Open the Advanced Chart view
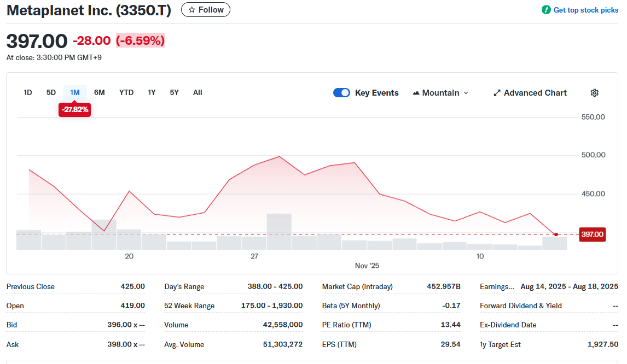The width and height of the screenshot is (627, 364). click(x=530, y=92)
